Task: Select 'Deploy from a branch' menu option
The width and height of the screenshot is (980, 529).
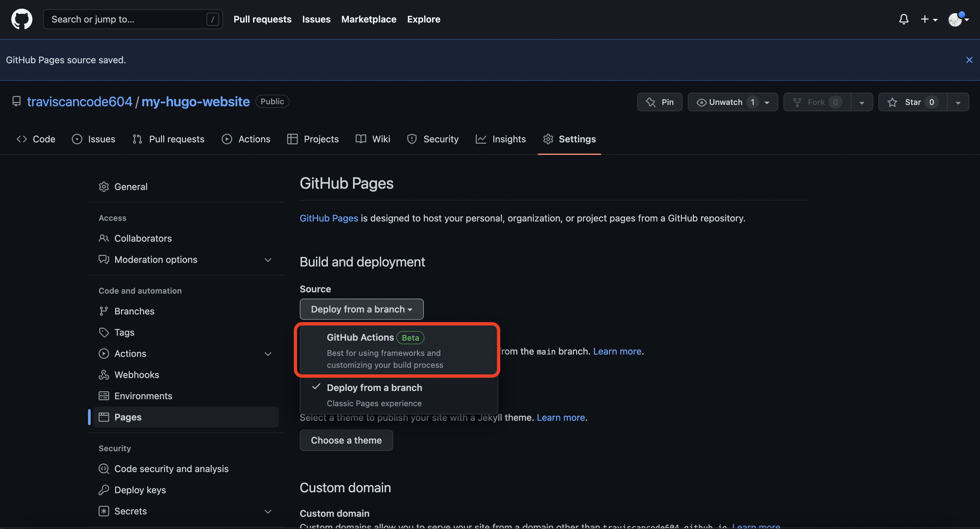Action: [x=398, y=395]
